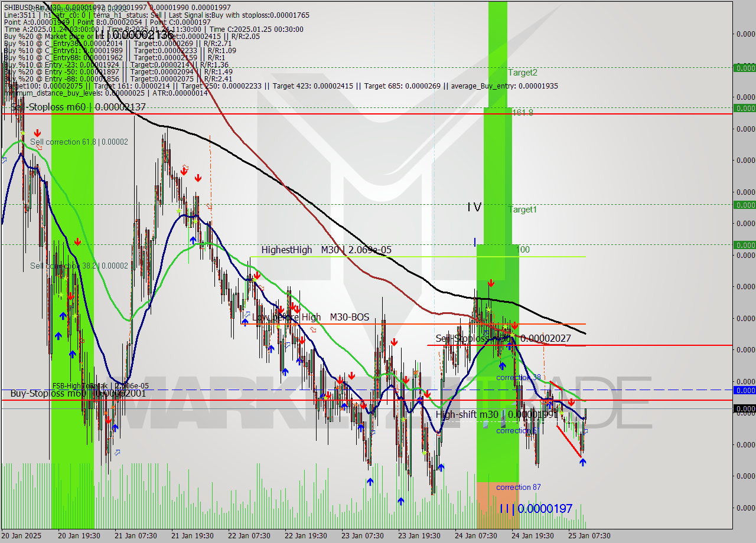The image size is (756, 543).
Task: Click the black current-price tag on the price axis
Action: click(x=744, y=408)
